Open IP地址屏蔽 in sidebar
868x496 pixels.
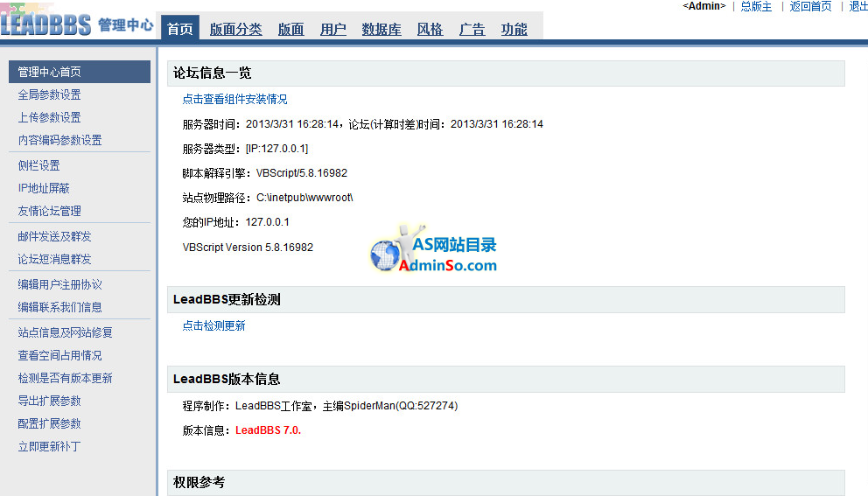(44, 188)
